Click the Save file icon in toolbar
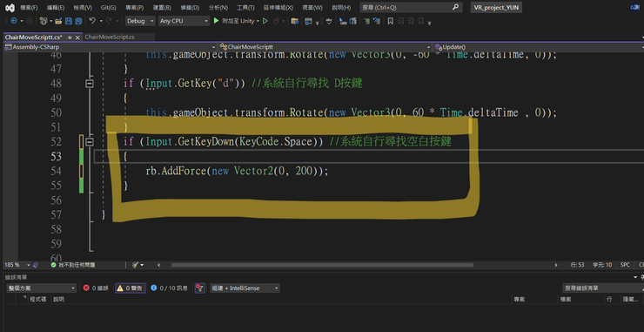Image resolution: width=644 pixels, height=332 pixels. [69, 21]
